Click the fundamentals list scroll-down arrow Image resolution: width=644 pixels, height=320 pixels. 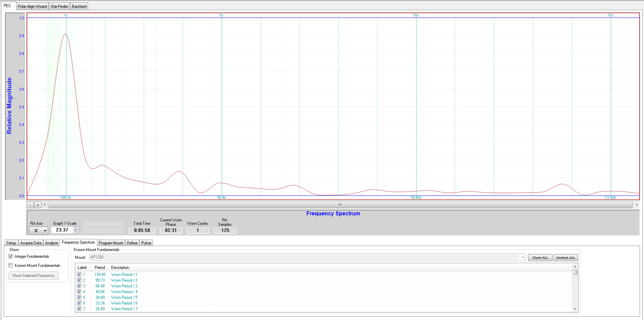point(575,309)
